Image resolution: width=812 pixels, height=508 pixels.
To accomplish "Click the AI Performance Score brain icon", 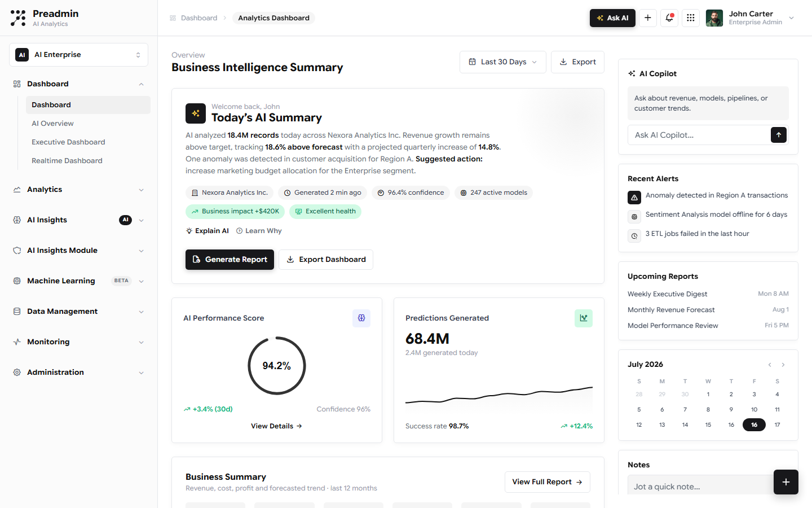I will coord(361,318).
